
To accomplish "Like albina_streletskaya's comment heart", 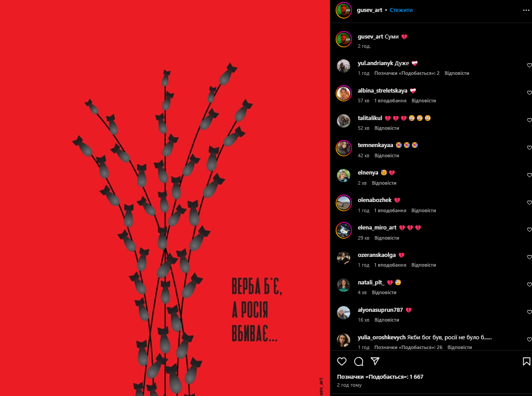I will (x=529, y=93).
